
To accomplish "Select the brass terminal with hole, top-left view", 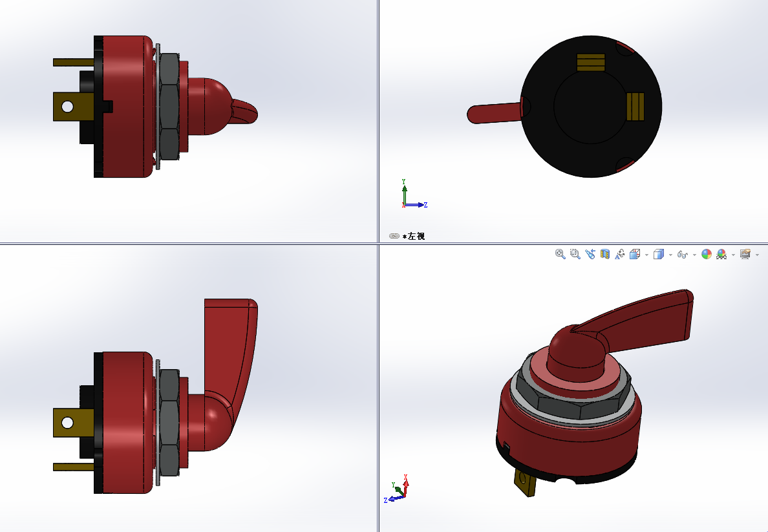I will click(x=74, y=106).
